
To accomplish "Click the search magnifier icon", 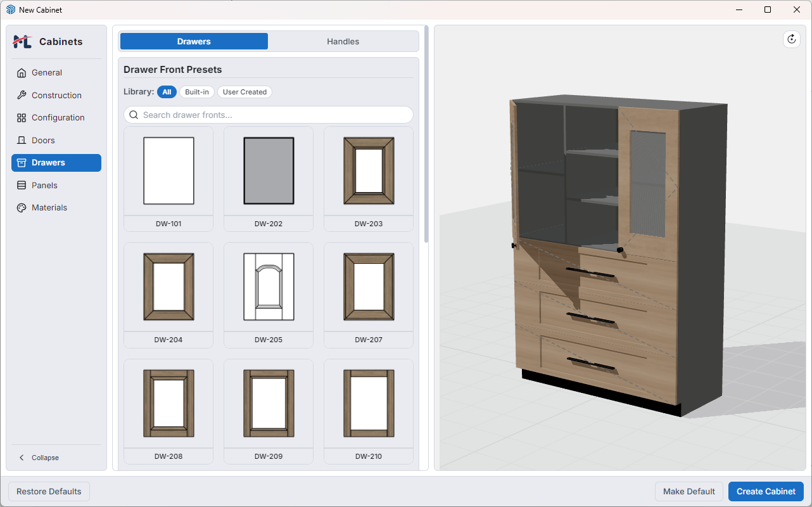I will (x=134, y=115).
